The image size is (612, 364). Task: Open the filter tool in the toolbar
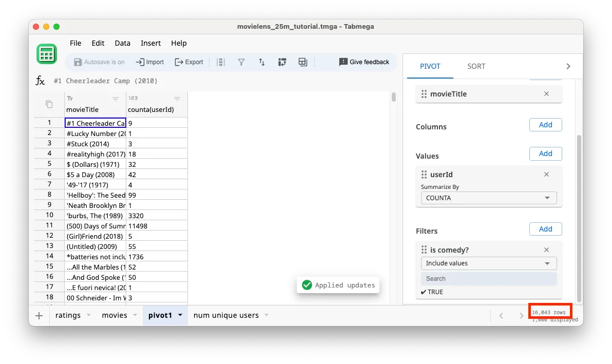coord(241,62)
